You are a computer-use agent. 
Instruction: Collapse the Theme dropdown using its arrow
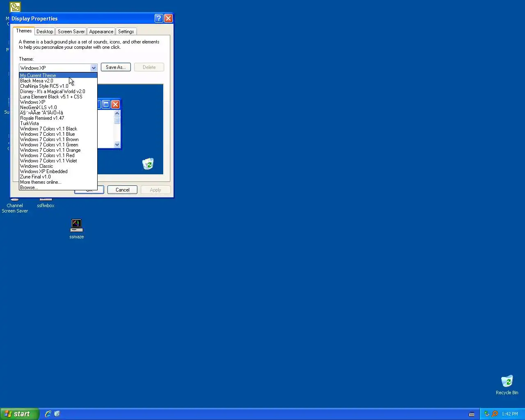click(94, 68)
